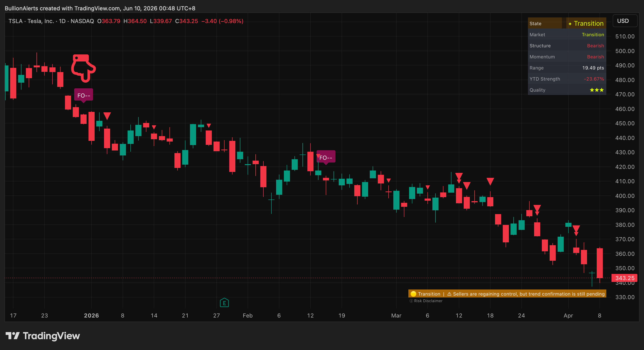Click the State row Transition header

[567, 23]
